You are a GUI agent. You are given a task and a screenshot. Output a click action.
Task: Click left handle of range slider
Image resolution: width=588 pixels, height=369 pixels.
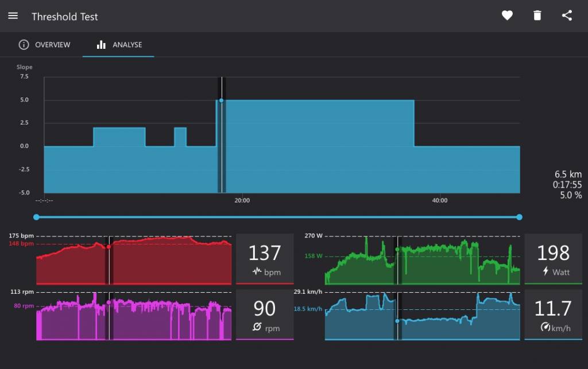point(36,217)
